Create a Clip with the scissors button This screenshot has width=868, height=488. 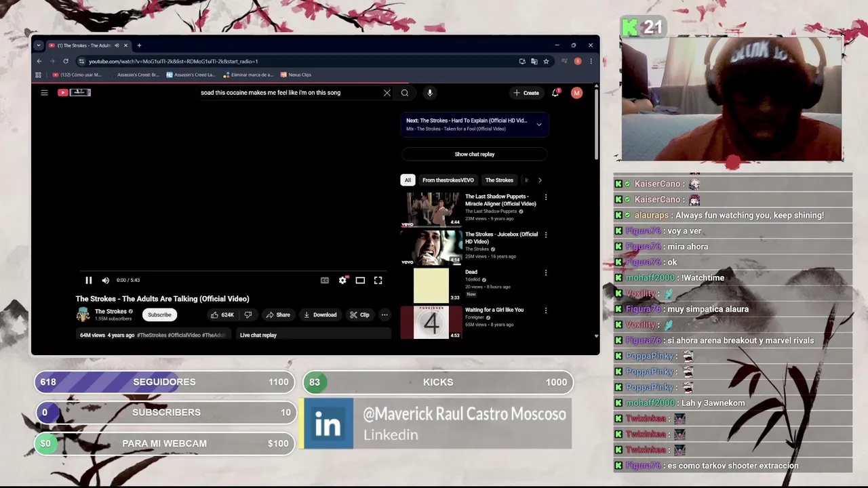[x=359, y=314]
